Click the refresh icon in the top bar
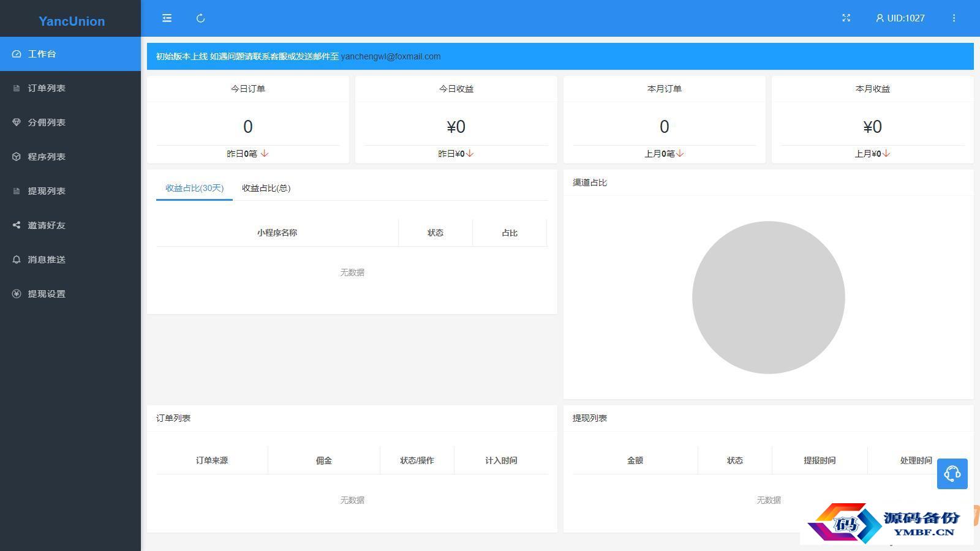The image size is (980, 551). point(200,18)
